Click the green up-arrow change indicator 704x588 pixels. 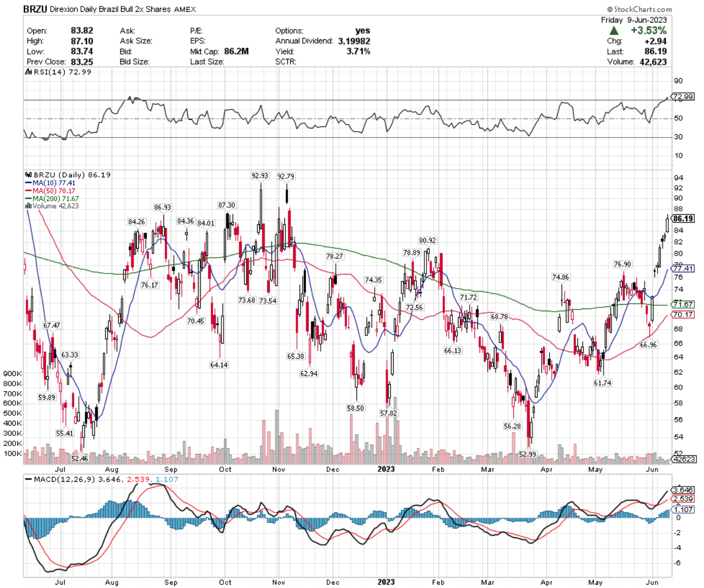(x=614, y=31)
